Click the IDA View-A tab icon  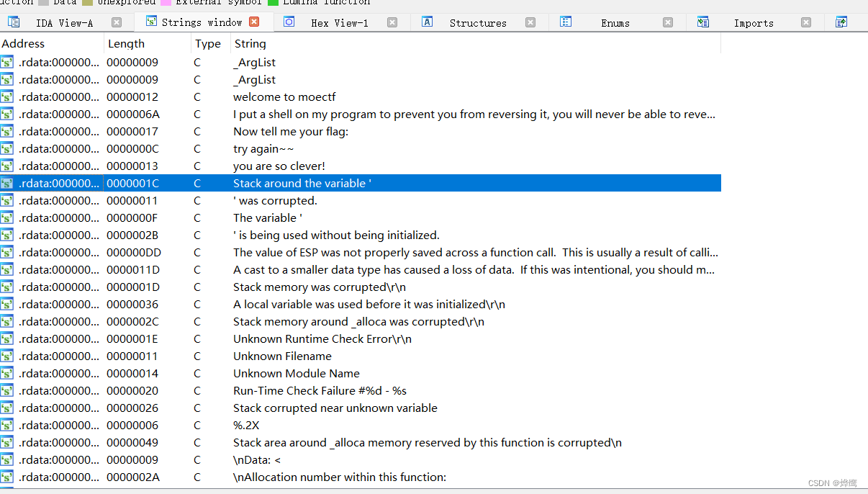click(12, 22)
